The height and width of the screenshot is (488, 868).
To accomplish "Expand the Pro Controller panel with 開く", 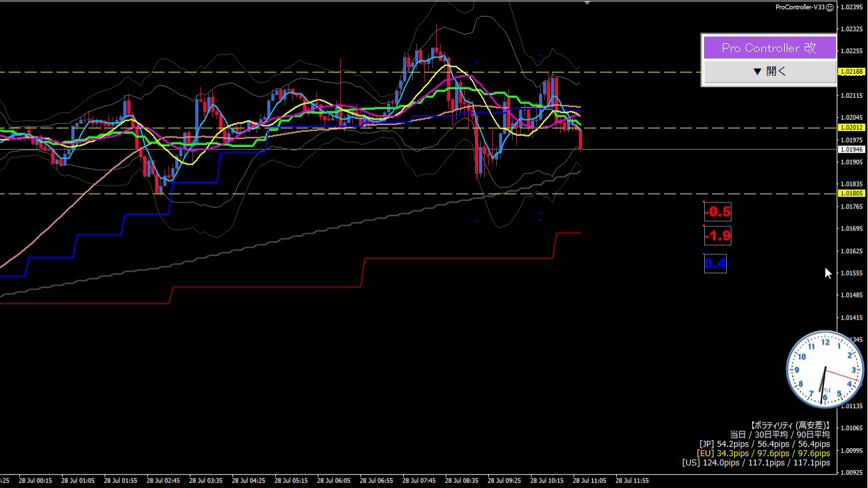I will pyautogui.click(x=769, y=71).
